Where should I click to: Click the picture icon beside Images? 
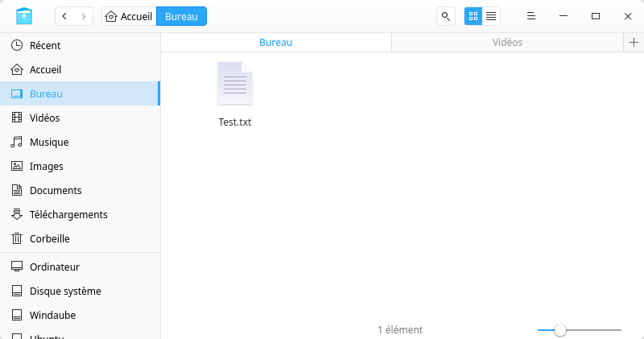(x=17, y=166)
